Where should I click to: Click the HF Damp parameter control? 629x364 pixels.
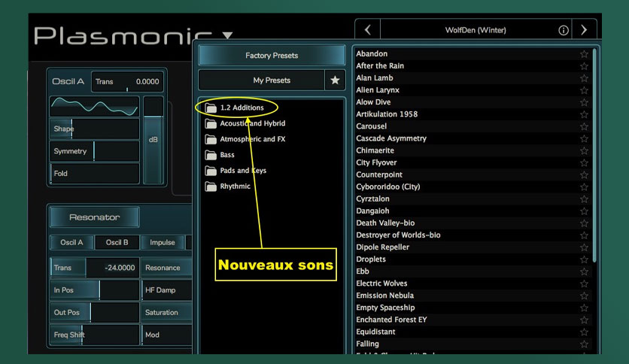(166, 290)
